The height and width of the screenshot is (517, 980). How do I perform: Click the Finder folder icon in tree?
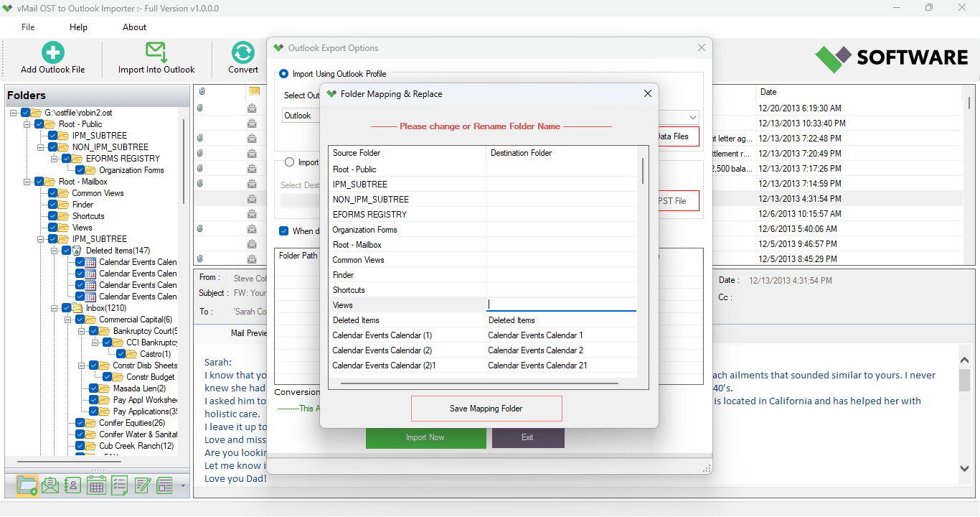pyautogui.click(x=64, y=205)
